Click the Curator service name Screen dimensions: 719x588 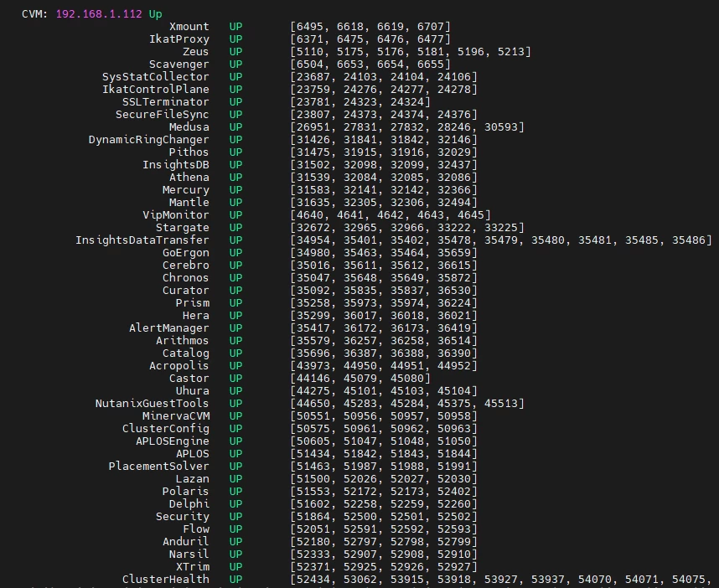pyautogui.click(x=186, y=291)
